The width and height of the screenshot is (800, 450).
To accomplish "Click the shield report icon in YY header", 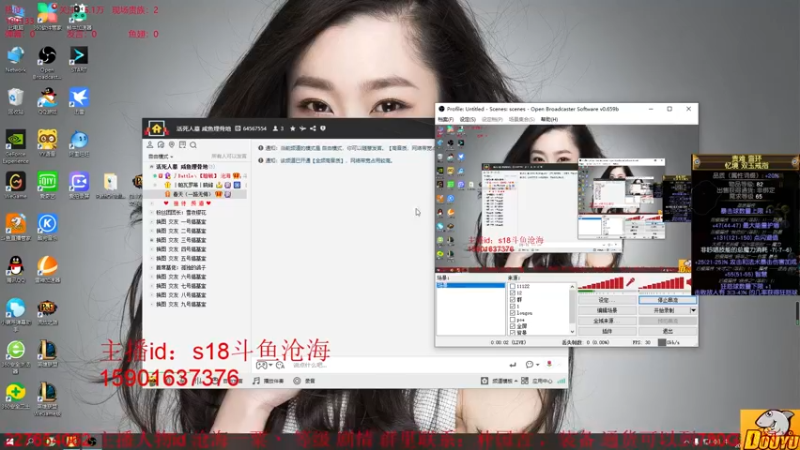I will click(x=323, y=129).
